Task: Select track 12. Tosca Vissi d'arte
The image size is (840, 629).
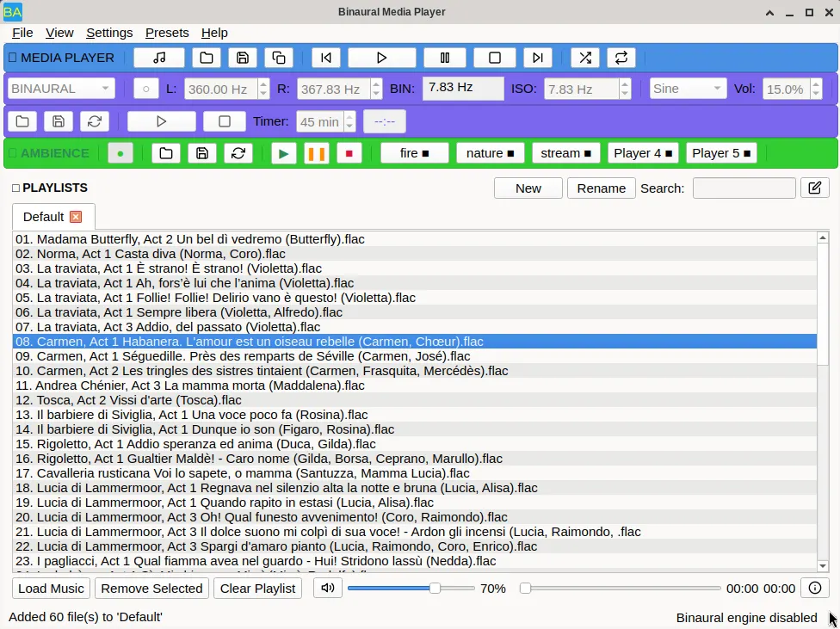Action: 415,400
